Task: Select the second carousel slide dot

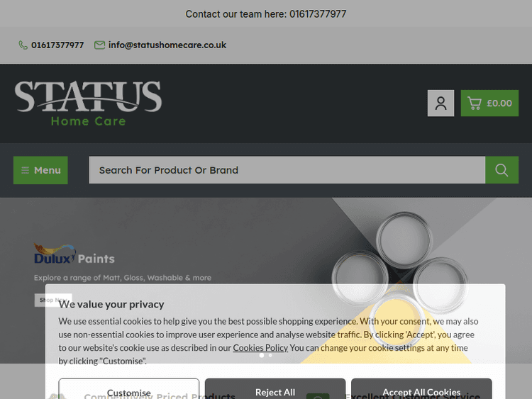Action: [x=270, y=355]
